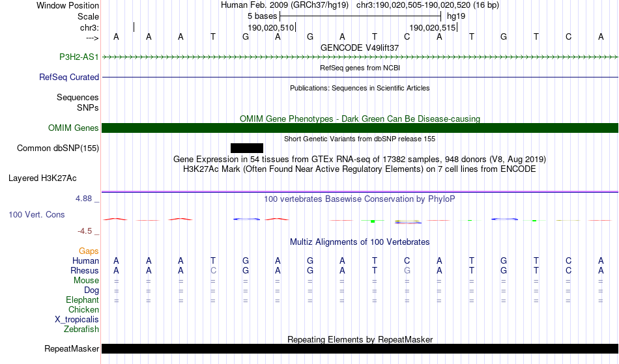This screenshot has width=619, height=364.
Task: Click Multiz Alignments of 100 Vertebrates title
Action: (360, 242)
